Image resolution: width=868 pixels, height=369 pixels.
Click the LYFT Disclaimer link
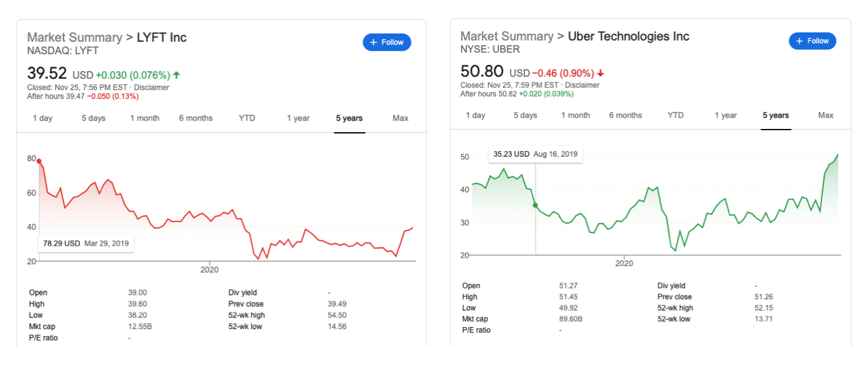point(152,88)
